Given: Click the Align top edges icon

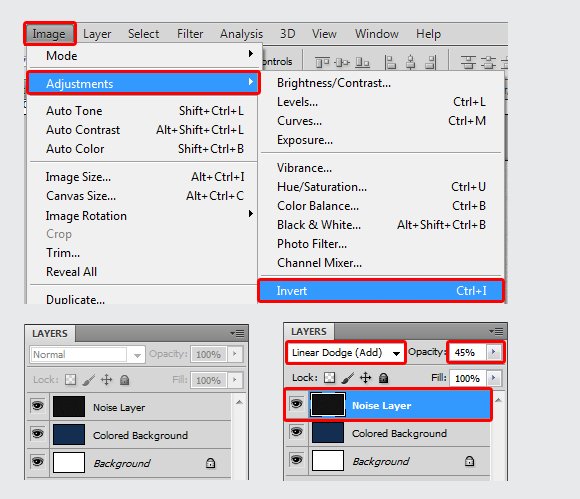Looking at the screenshot, I should click(x=322, y=63).
